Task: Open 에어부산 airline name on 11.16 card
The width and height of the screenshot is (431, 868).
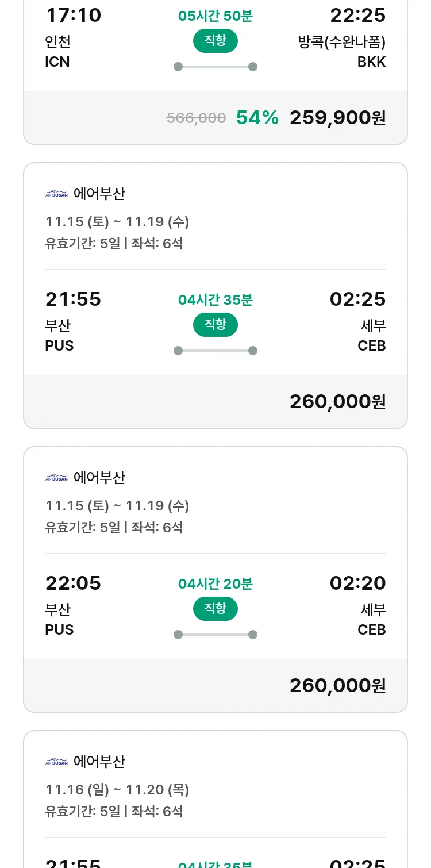Action: [x=99, y=762]
